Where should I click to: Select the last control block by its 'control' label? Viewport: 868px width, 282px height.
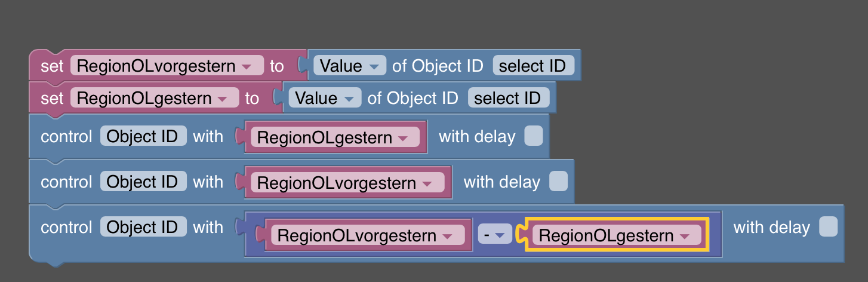tap(66, 227)
